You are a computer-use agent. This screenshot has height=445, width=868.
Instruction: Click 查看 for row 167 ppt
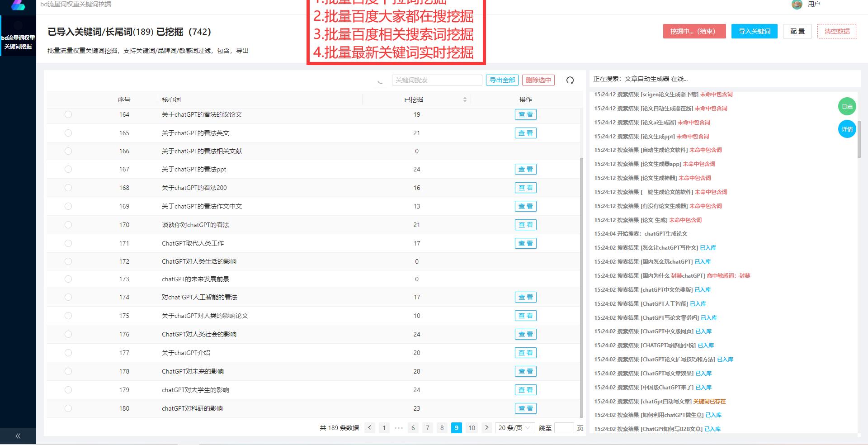click(525, 169)
